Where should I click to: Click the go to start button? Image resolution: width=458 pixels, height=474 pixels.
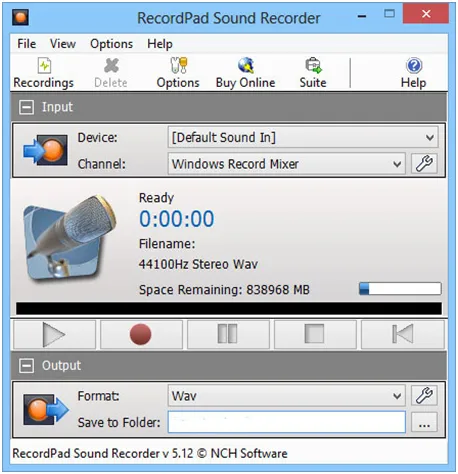coord(403,334)
